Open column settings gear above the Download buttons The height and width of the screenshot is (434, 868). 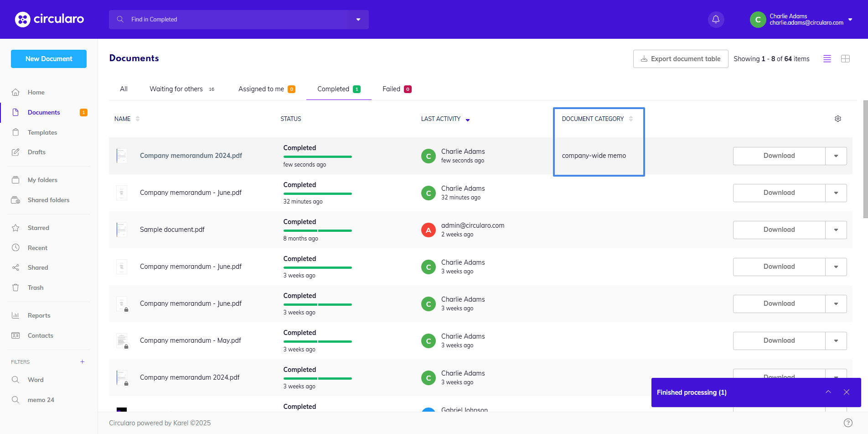coord(837,119)
